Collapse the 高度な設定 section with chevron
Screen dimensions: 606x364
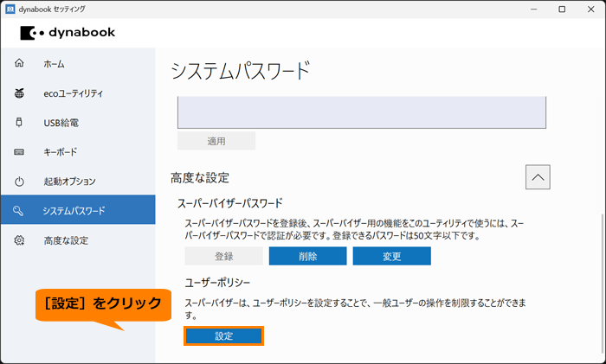[538, 177]
